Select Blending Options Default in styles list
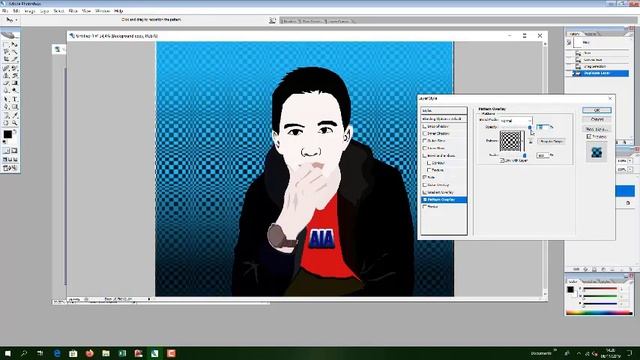Screen dimensions: 640x360 tap(444, 119)
